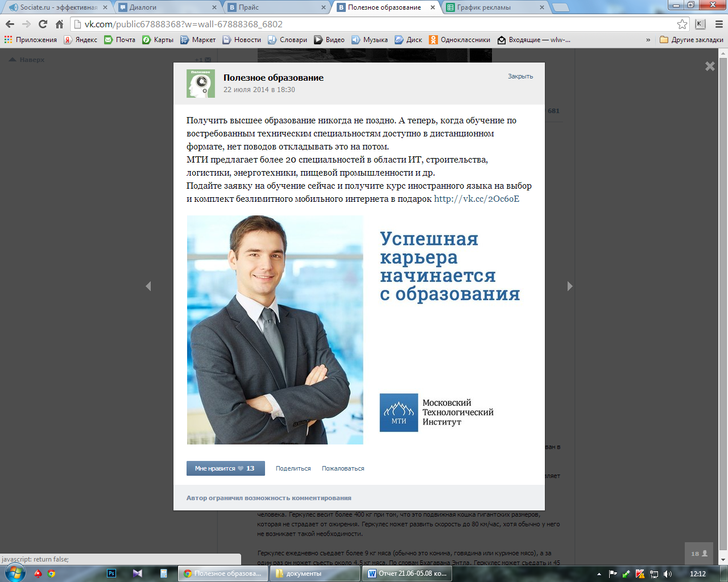Like the post with Мне нравится button
This screenshot has height=582, width=728.
point(225,468)
